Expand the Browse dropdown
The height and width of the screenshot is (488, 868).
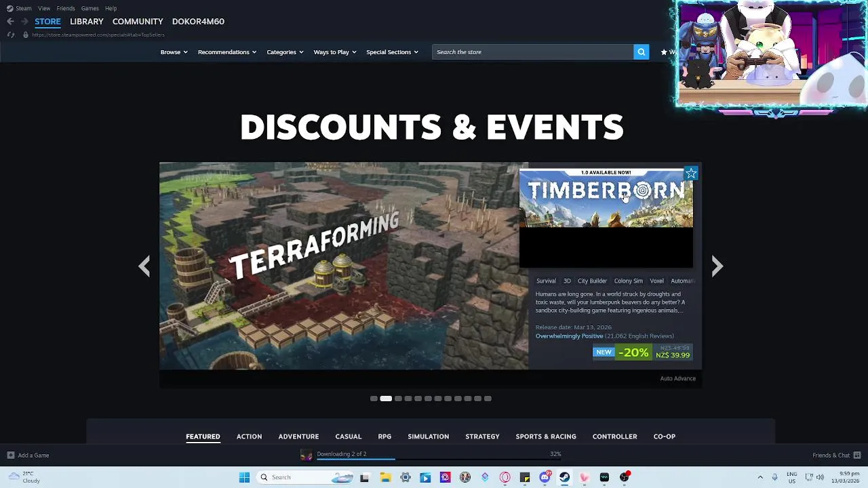[174, 52]
